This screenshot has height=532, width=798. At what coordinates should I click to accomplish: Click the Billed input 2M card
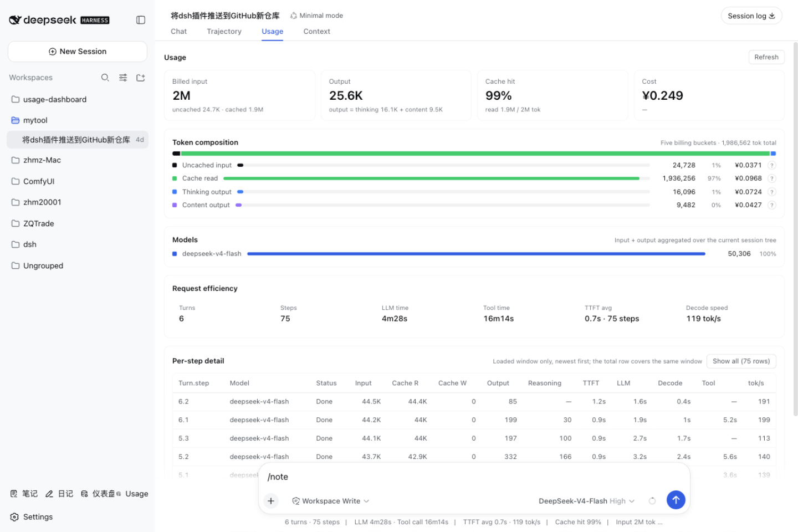[240, 95]
